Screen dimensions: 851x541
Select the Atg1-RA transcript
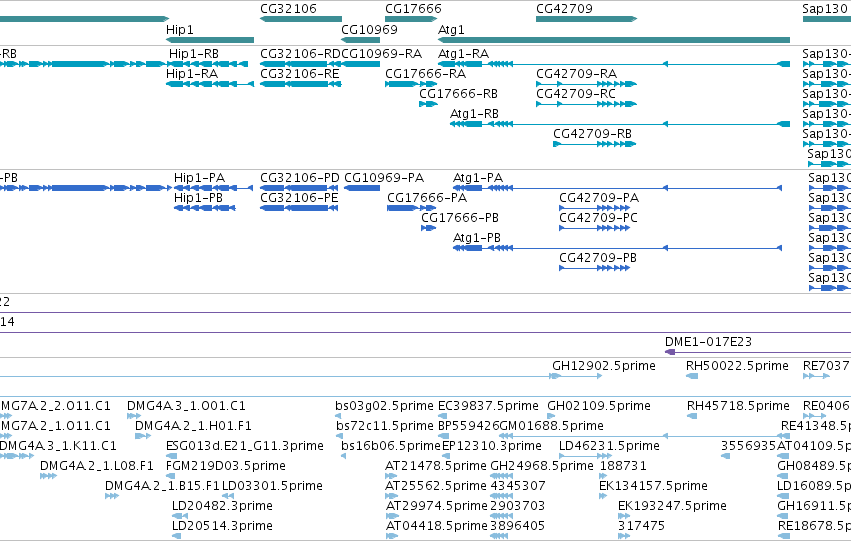[614, 64]
